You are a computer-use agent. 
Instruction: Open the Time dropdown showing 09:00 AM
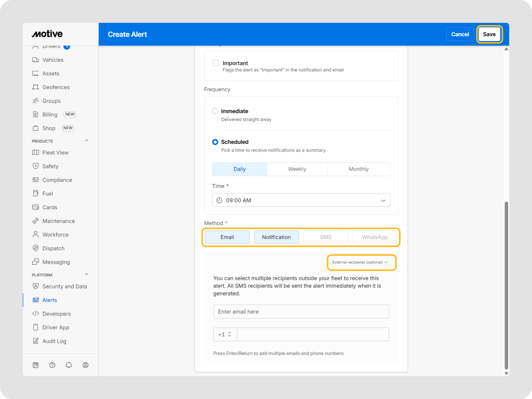(x=301, y=200)
